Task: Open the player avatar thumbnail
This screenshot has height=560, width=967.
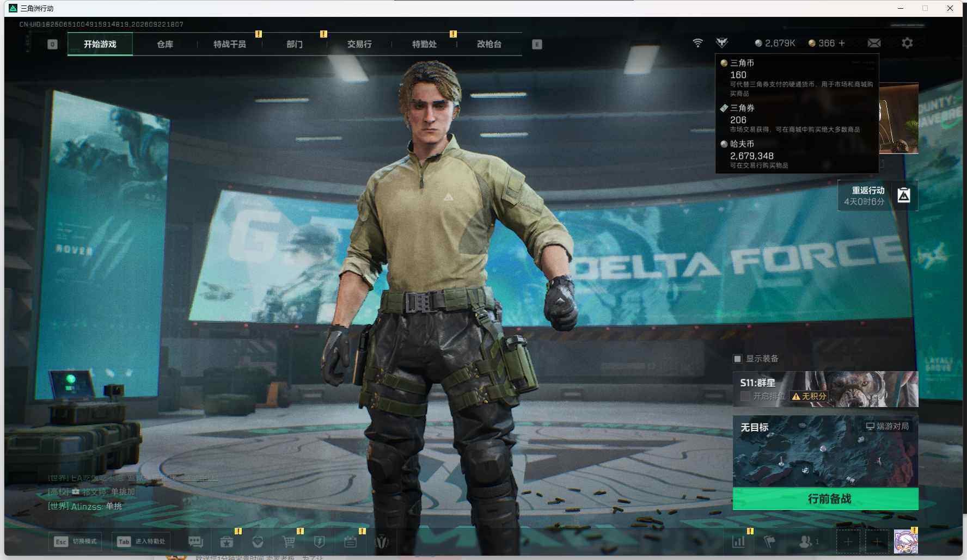Action: coord(905,542)
